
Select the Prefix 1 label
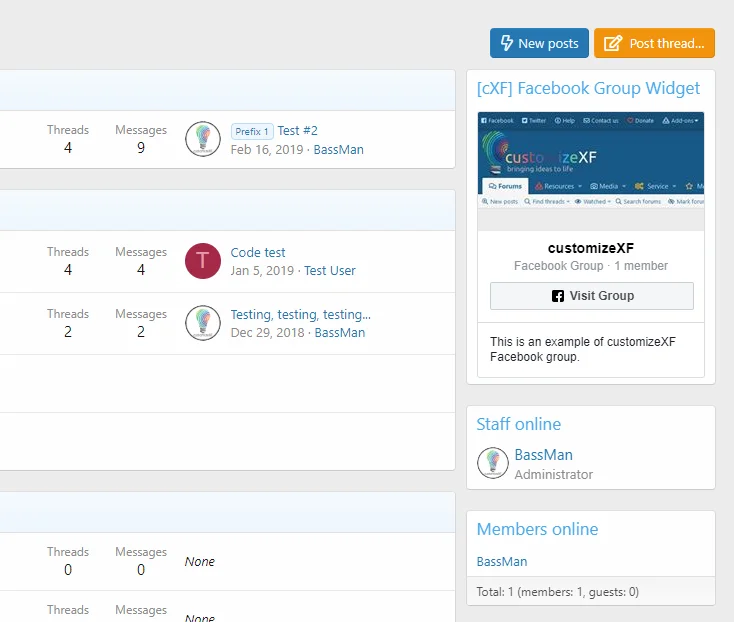252,131
